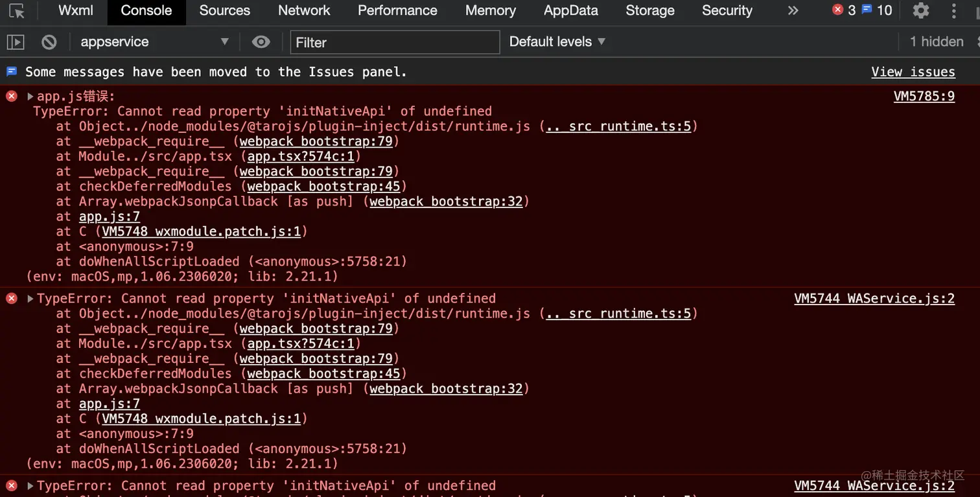
Task: Click the 1 hidden messages label
Action: pyautogui.click(x=937, y=42)
